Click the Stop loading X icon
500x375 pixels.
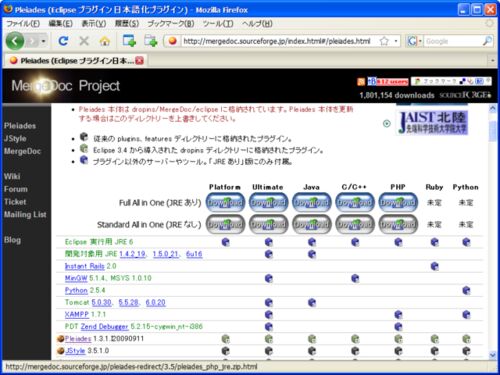coord(84,41)
